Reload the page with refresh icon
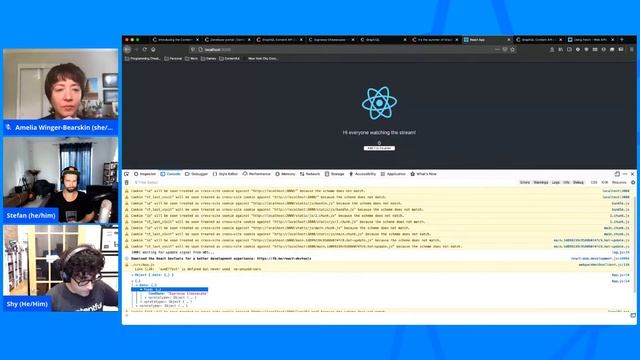 pyautogui.click(x=144, y=49)
